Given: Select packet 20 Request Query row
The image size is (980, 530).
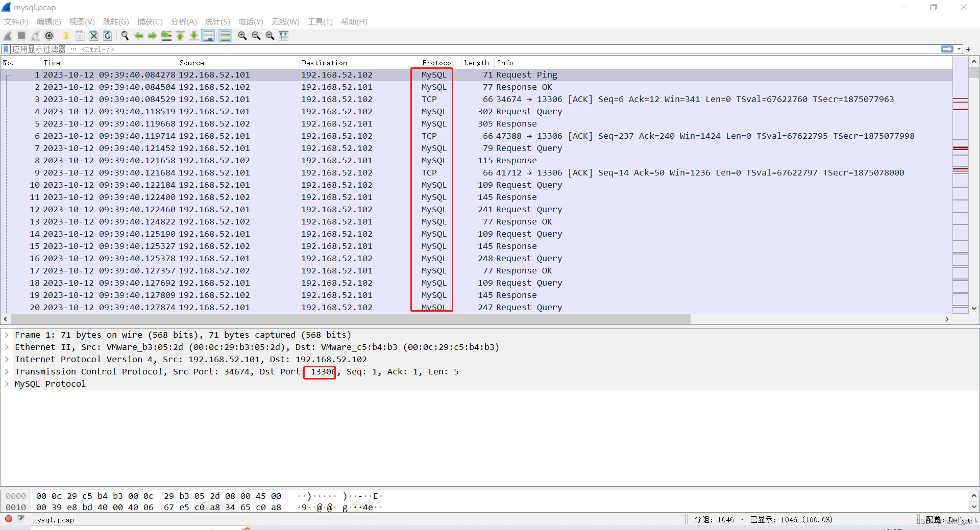Looking at the screenshot, I should click(477, 308).
